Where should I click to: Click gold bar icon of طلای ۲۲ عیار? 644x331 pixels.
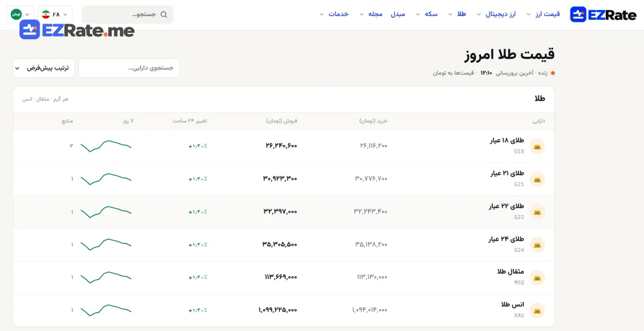point(537,212)
